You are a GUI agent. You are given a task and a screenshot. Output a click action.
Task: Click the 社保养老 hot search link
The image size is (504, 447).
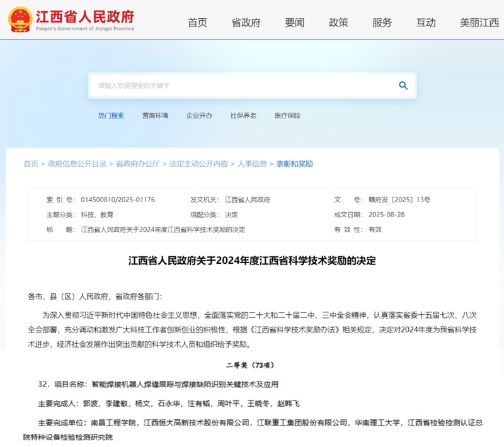click(243, 116)
